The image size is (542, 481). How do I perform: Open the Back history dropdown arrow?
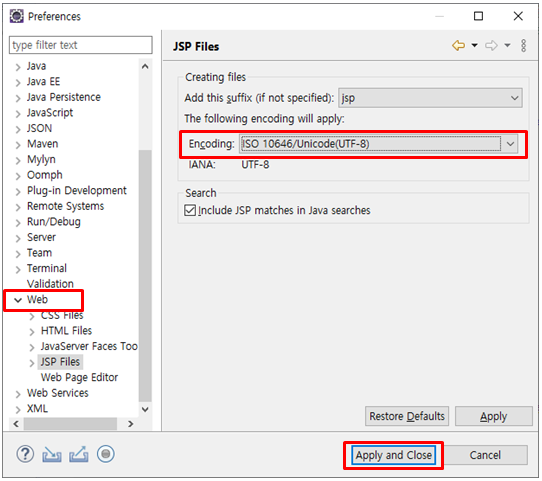coord(475,45)
